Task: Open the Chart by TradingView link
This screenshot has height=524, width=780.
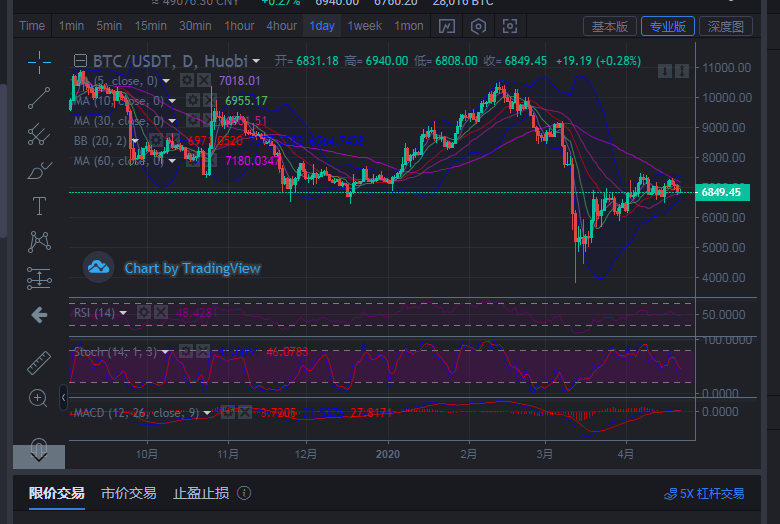Action: [192, 268]
